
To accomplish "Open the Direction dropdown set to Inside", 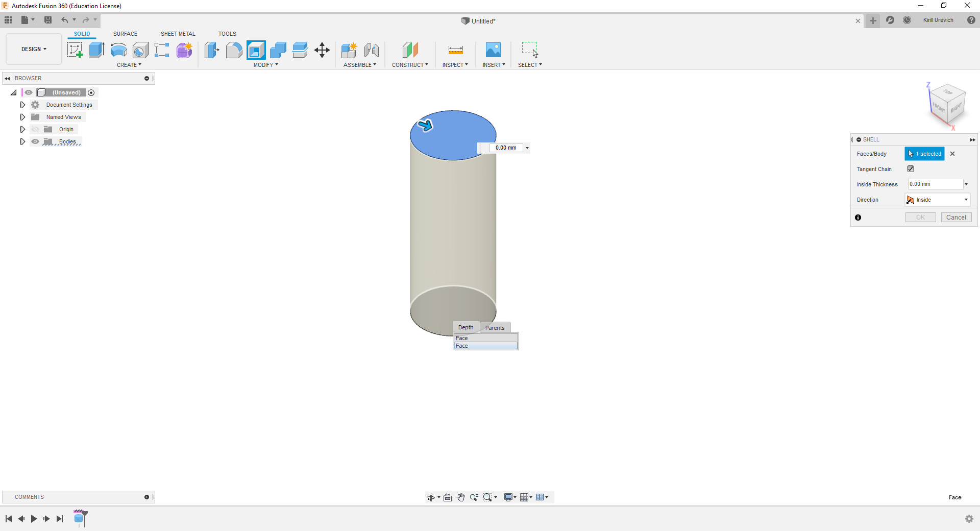I will point(938,200).
